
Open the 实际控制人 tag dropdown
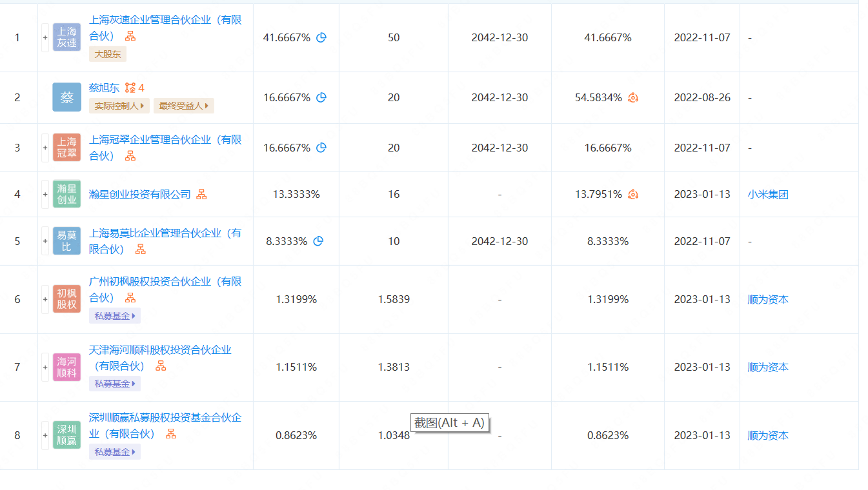click(x=119, y=106)
